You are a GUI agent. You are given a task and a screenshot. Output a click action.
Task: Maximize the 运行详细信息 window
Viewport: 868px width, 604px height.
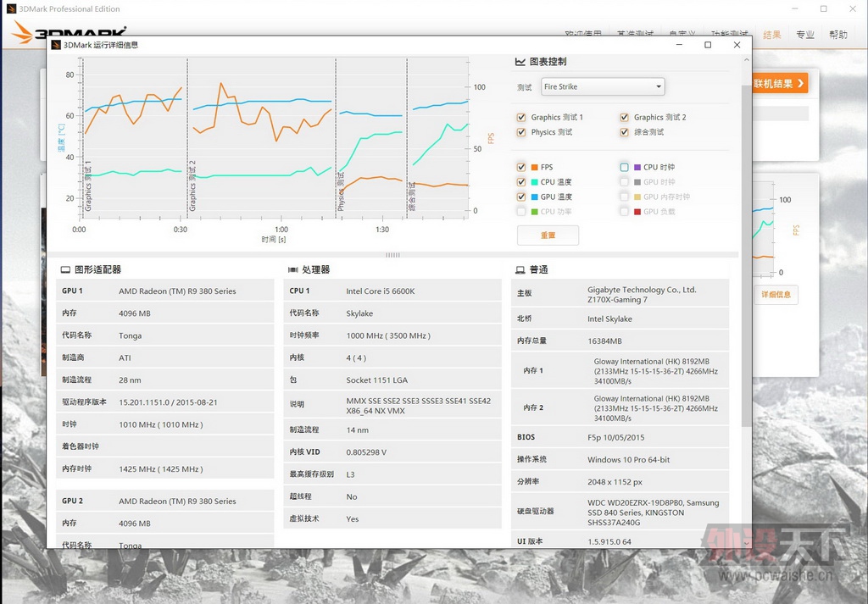708,45
